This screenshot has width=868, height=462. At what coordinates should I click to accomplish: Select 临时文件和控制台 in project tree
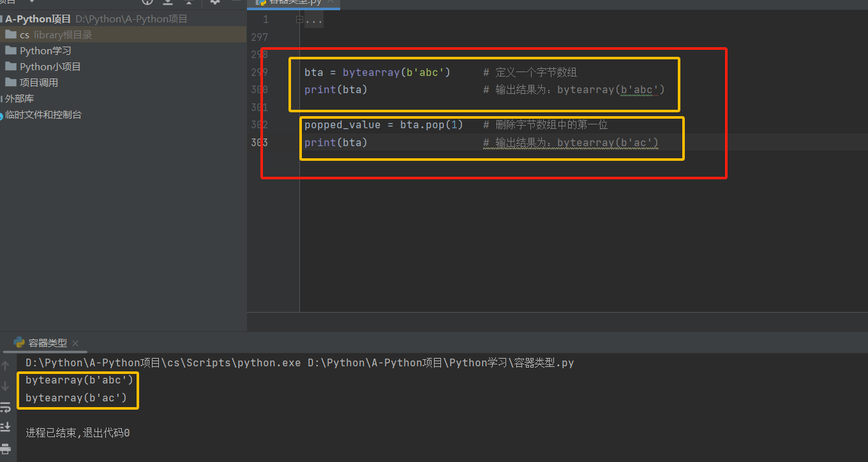43,115
